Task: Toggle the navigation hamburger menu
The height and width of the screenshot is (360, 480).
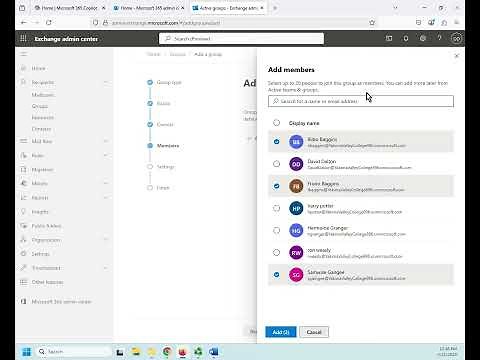Action: tap(23, 54)
